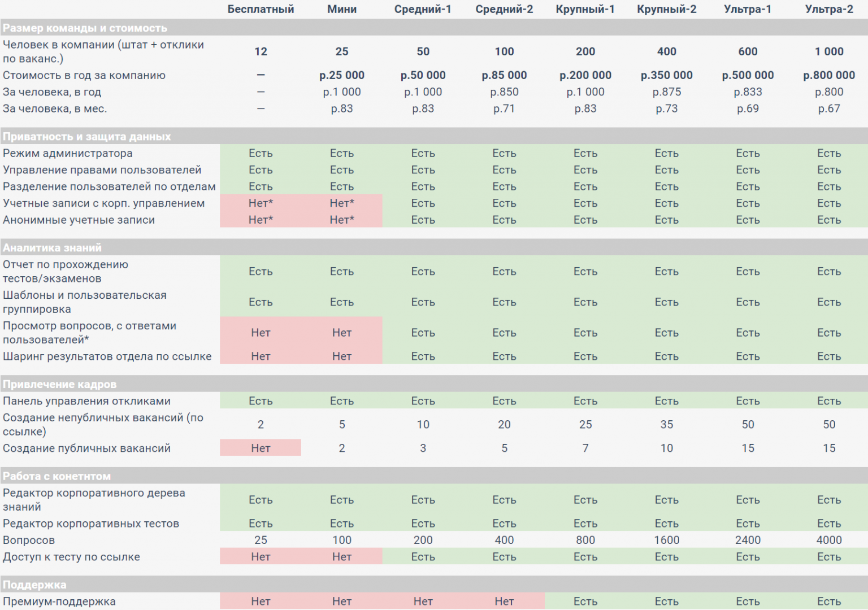Click the р.85 000 yearly cost cell

tap(504, 75)
